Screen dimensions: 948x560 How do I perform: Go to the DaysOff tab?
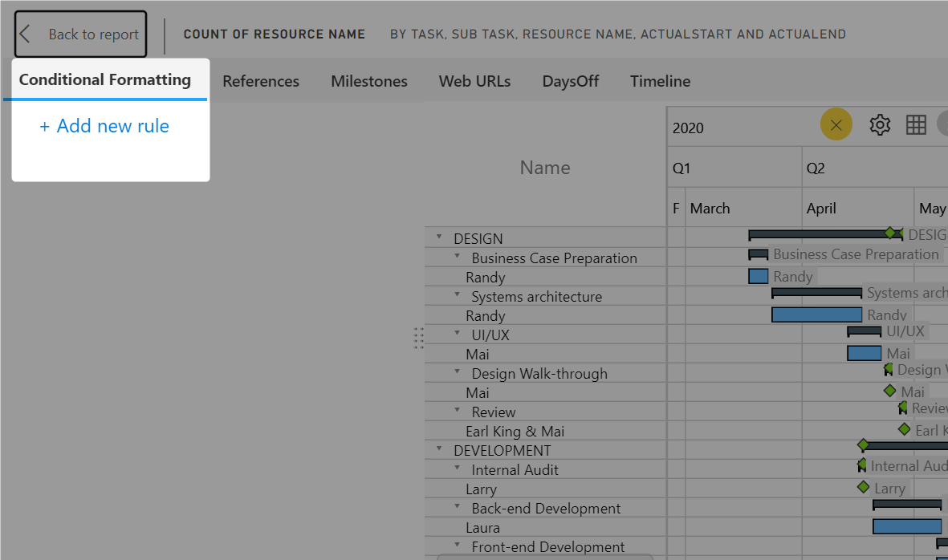570,81
